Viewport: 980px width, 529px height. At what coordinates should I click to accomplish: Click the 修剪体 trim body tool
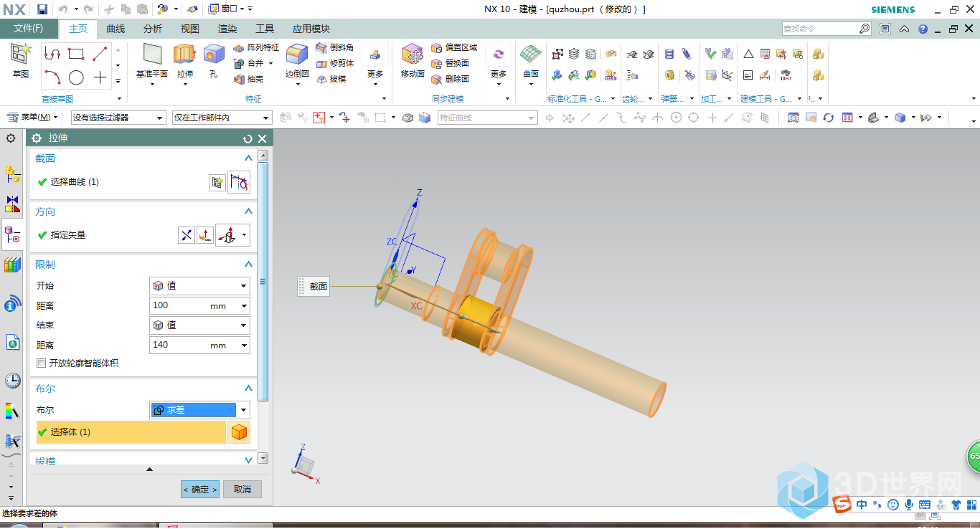coord(335,63)
